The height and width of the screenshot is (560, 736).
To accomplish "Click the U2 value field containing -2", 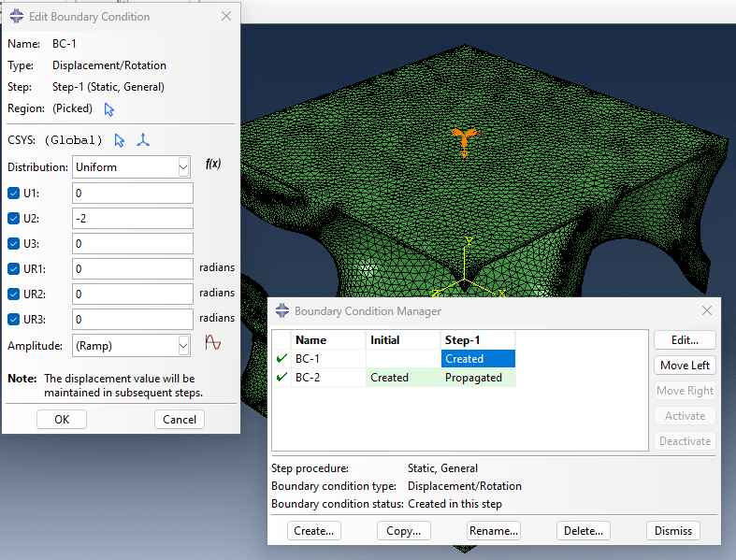I will [x=133, y=218].
